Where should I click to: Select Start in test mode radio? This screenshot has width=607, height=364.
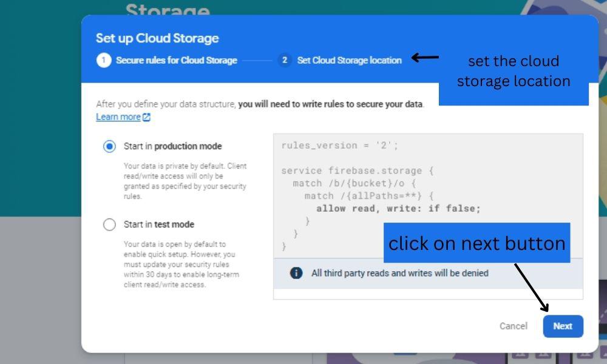coord(109,224)
